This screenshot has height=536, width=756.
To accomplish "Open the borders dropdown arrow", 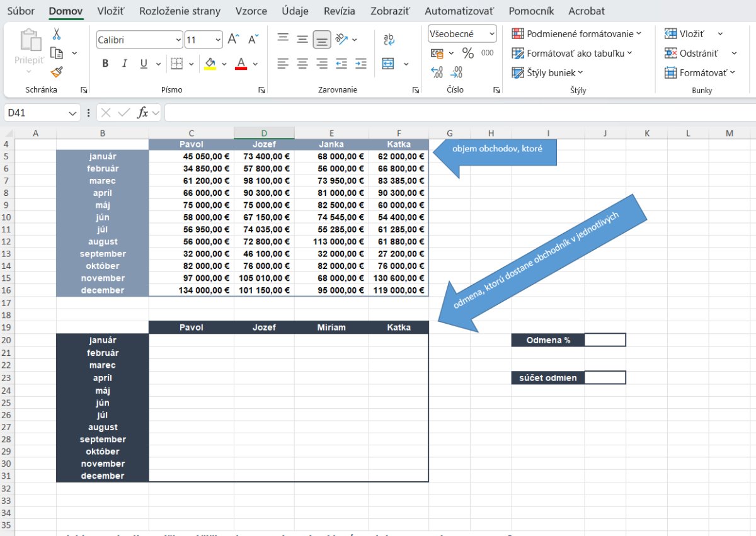I will (x=191, y=64).
